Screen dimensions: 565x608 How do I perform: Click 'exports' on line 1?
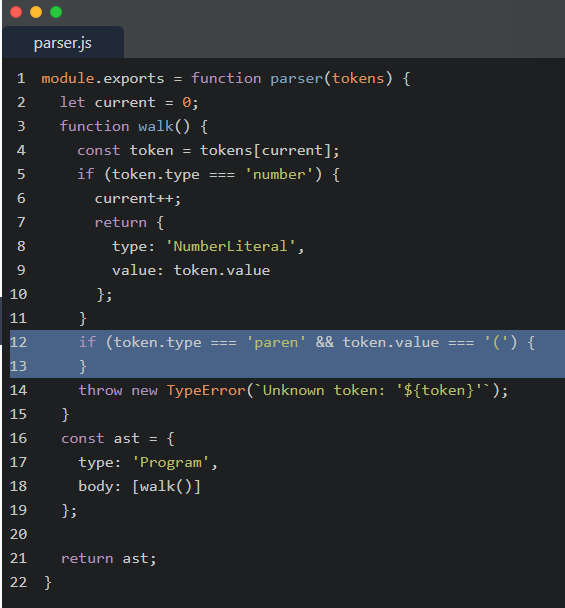pyautogui.click(x=134, y=79)
